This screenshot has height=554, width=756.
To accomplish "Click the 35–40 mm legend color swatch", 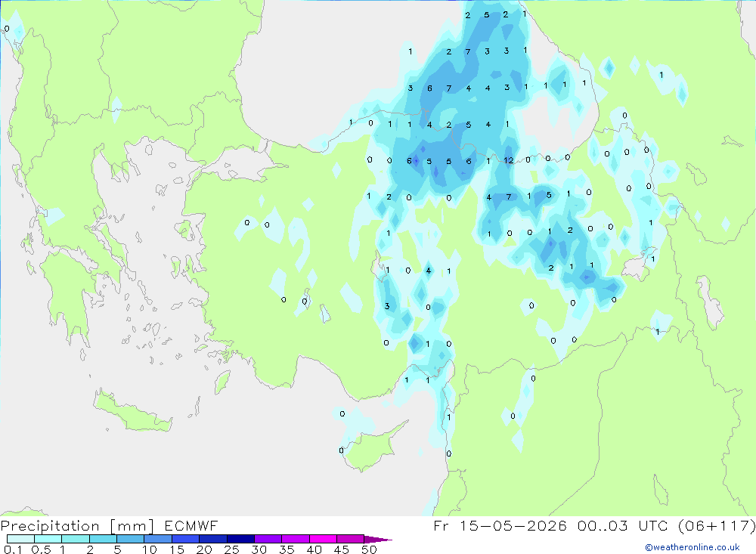I will point(296,539).
